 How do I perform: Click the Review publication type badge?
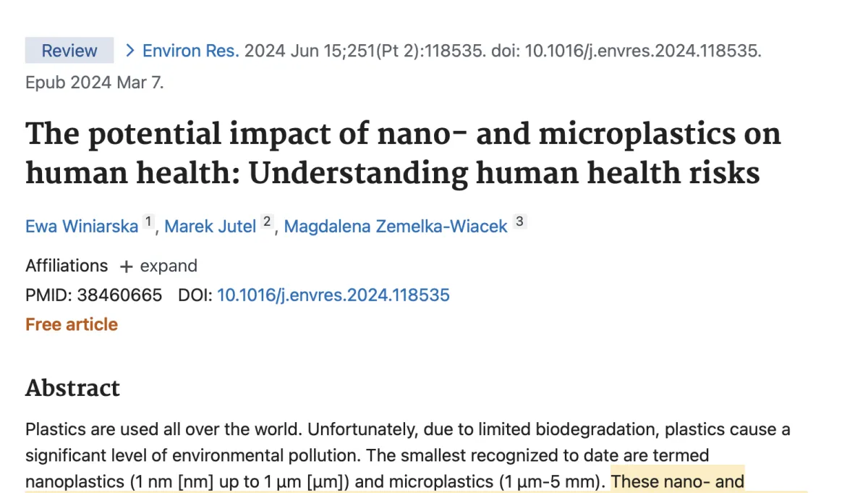click(69, 51)
